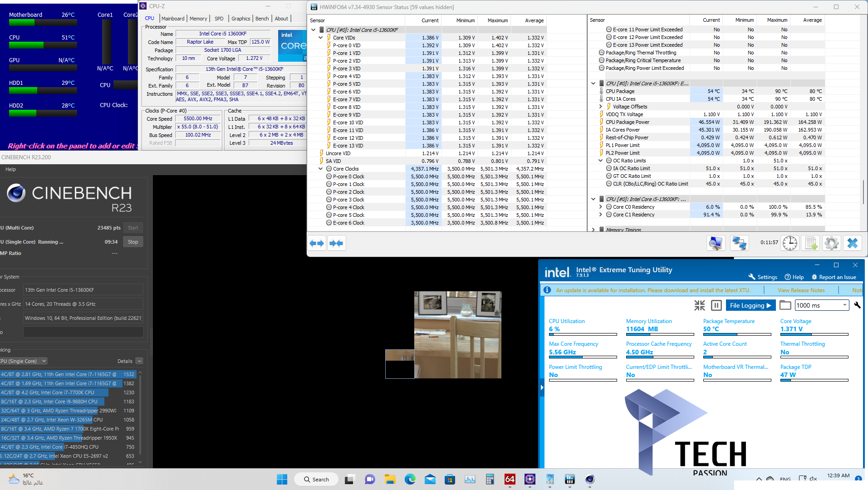Image resolution: width=868 pixels, height=490 pixels.
Task: Toggle File Logging in Intel XTU
Action: pyautogui.click(x=750, y=305)
